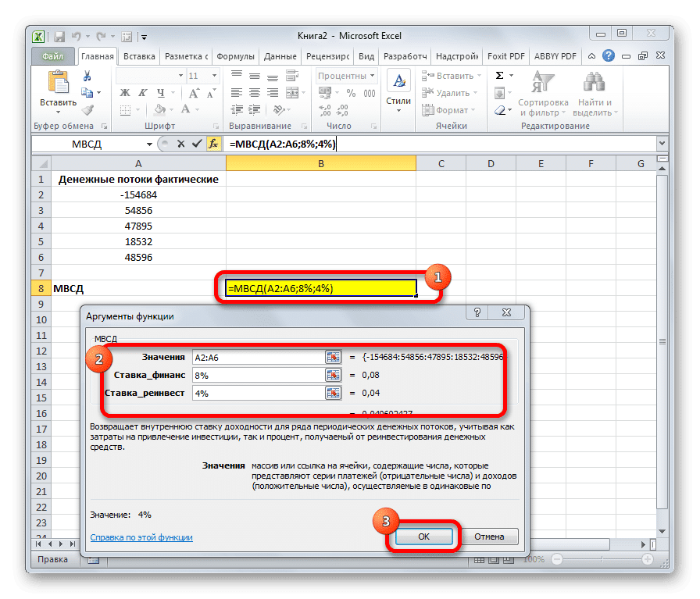Click the wrap text icon
Screen dimensions: 700x599
pos(292,76)
